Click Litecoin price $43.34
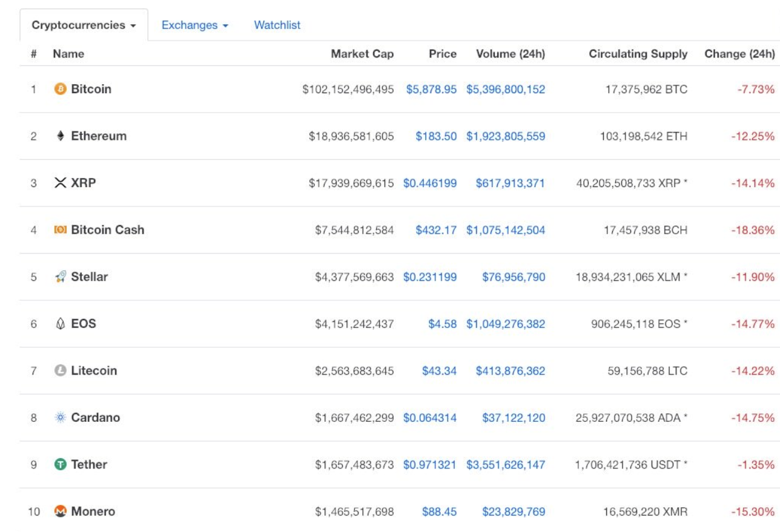Viewport: 780px width, 532px height. click(439, 371)
